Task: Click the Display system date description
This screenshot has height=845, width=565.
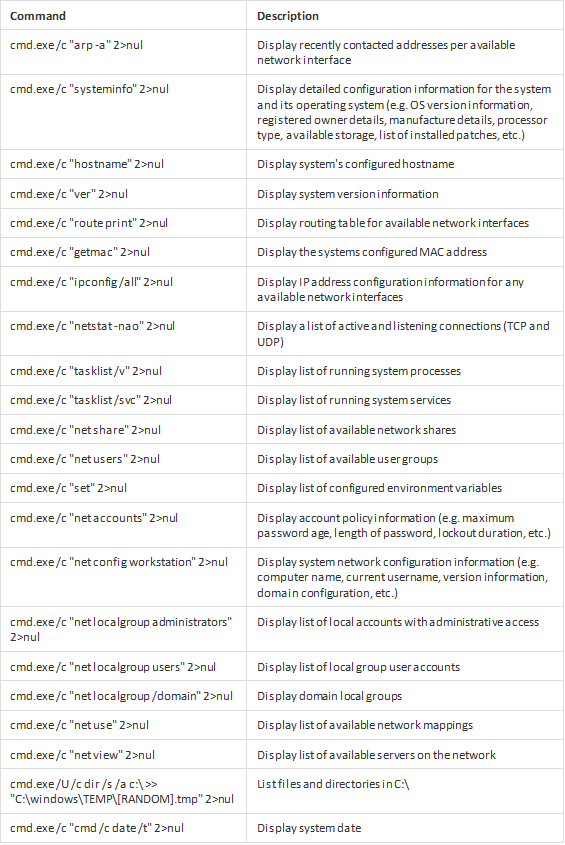Action: point(309,828)
